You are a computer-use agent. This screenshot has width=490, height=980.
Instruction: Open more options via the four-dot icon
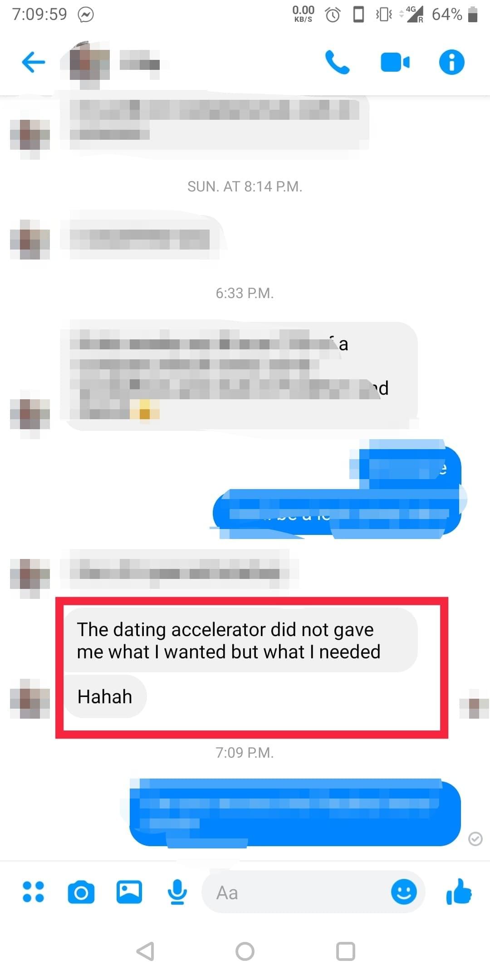(33, 892)
